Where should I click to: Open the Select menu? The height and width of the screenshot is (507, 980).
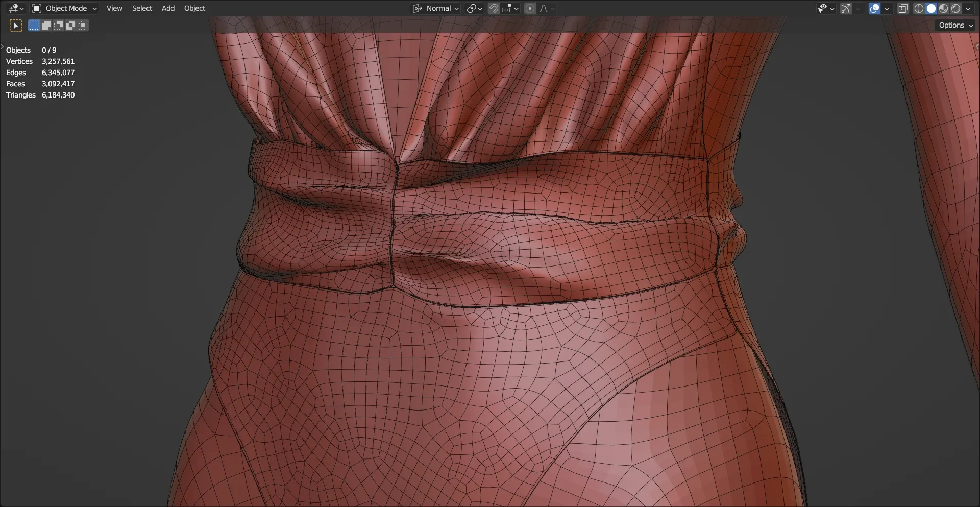tap(142, 8)
